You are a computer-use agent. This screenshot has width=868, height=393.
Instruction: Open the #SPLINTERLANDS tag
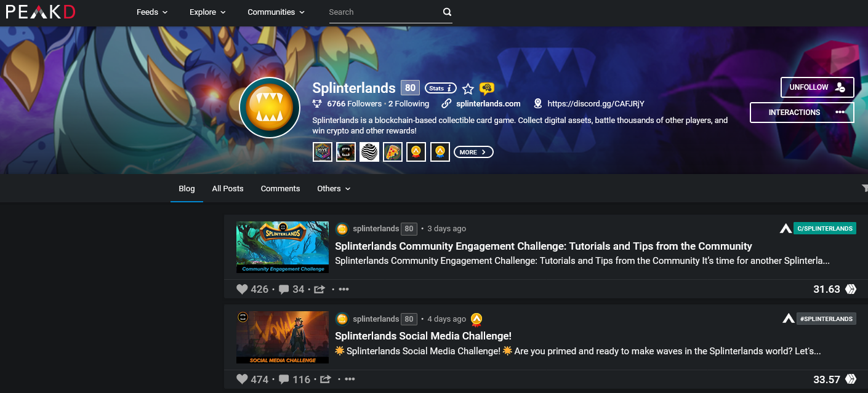click(826, 319)
